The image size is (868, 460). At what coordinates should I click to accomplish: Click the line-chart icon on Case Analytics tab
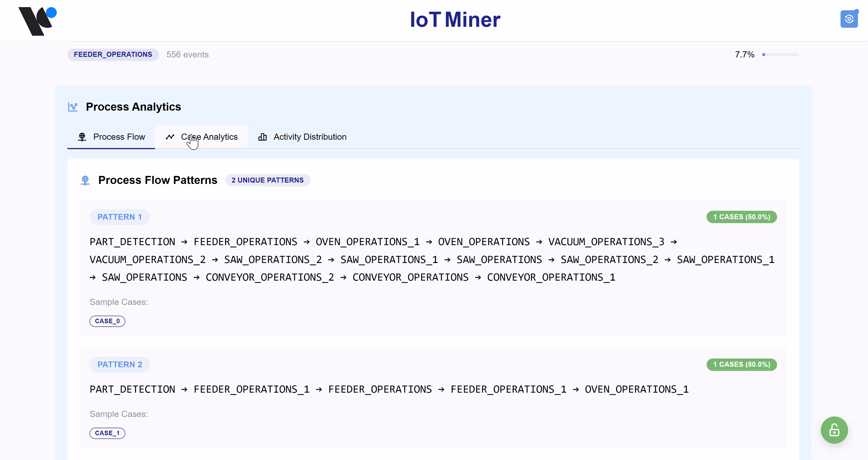coord(170,137)
